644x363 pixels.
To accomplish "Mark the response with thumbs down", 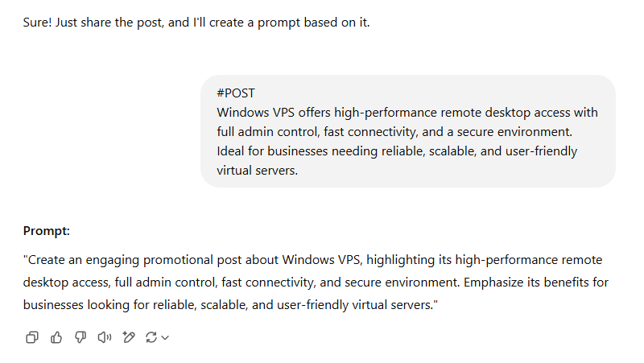I will coord(80,337).
